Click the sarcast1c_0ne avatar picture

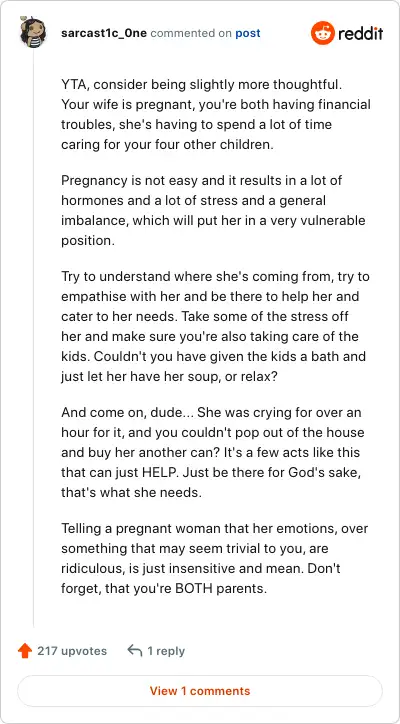(x=33, y=32)
